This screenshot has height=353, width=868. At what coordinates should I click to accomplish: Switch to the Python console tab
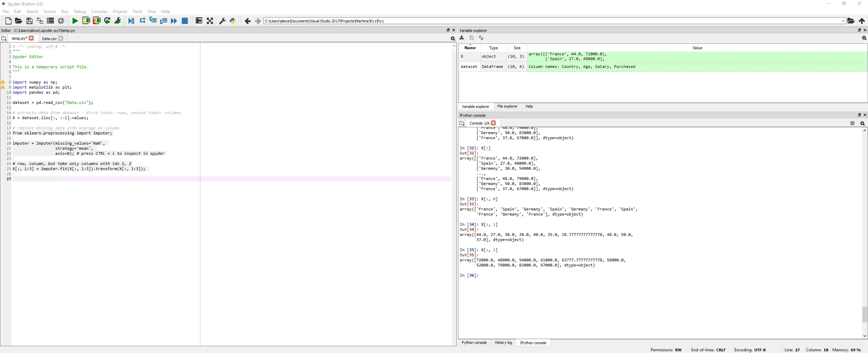tap(474, 342)
